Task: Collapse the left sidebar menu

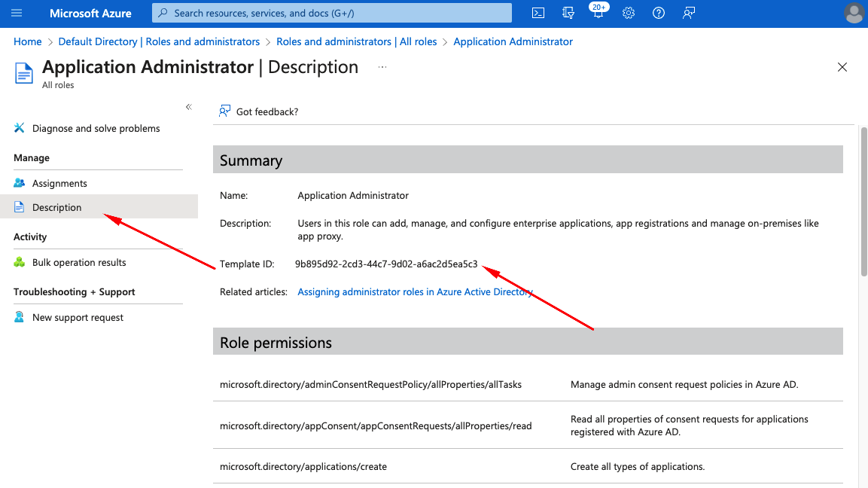Action: tap(189, 107)
